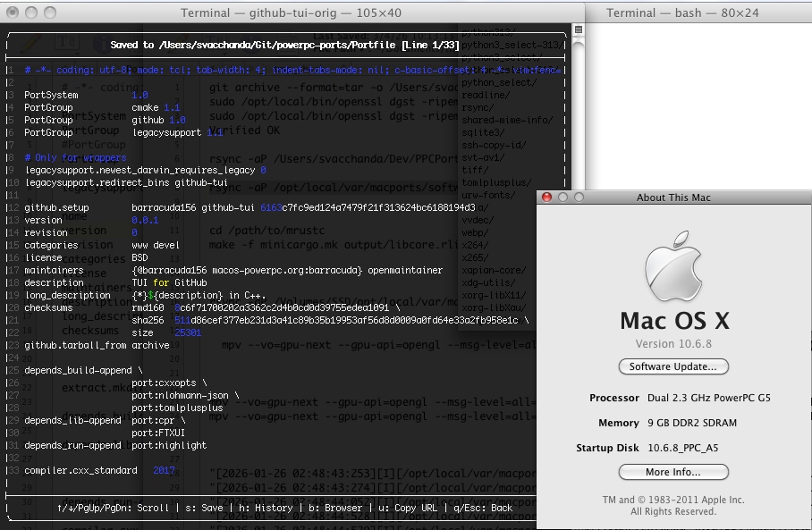Zoom the github-tui-orig Terminal window

(50, 13)
